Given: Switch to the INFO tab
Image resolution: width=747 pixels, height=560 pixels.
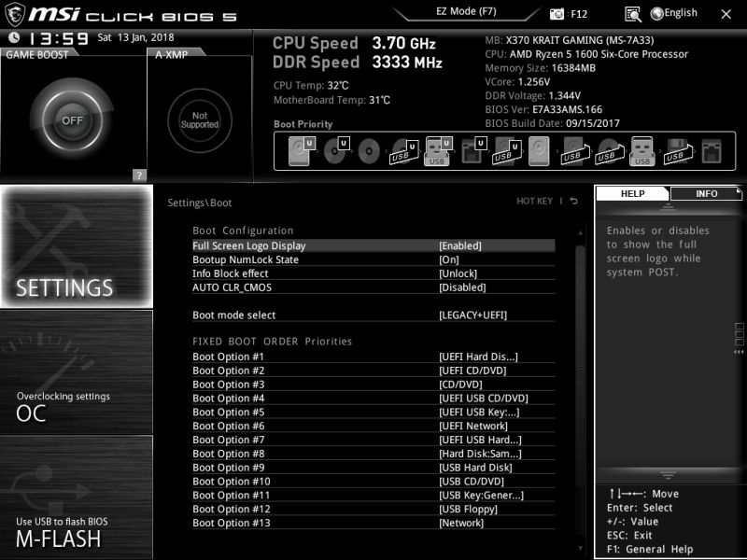Looking at the screenshot, I should click(x=706, y=193).
